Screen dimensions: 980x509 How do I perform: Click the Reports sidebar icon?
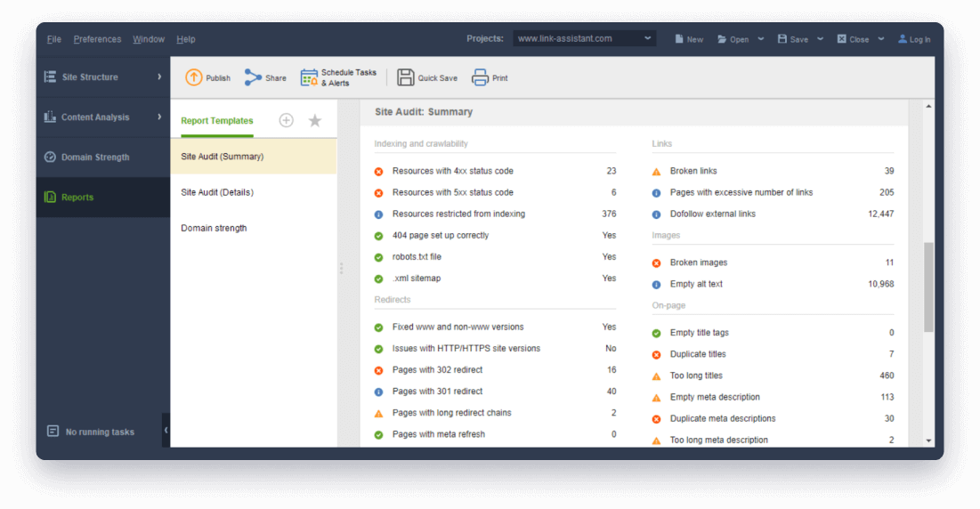point(50,197)
